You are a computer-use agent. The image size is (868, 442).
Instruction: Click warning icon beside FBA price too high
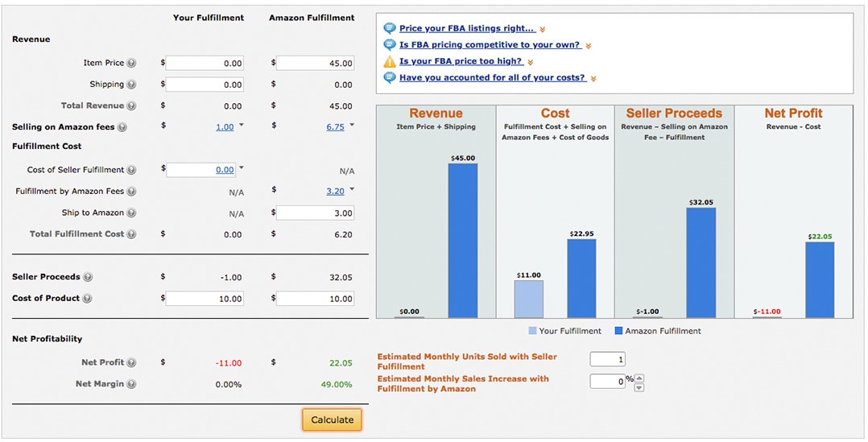[390, 61]
